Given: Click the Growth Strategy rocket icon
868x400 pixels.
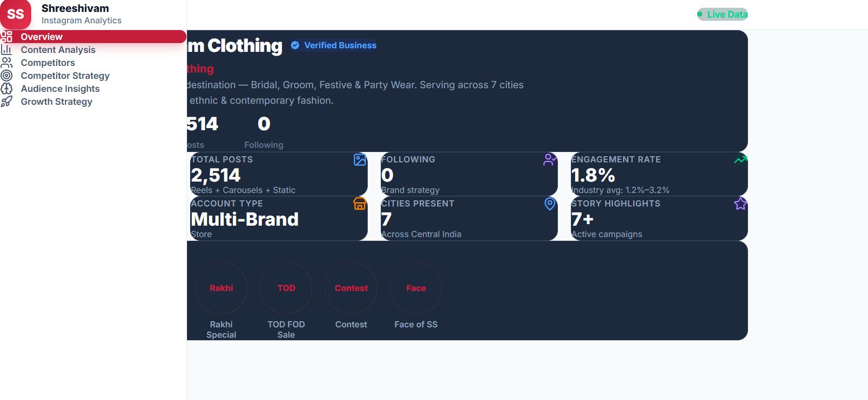Looking at the screenshot, I should click(x=6, y=102).
